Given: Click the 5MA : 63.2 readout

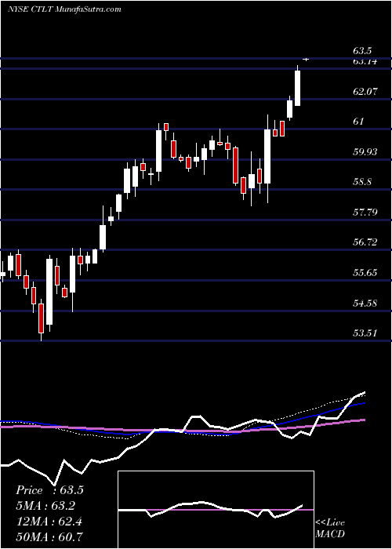Looking at the screenshot, I should [x=45, y=506].
